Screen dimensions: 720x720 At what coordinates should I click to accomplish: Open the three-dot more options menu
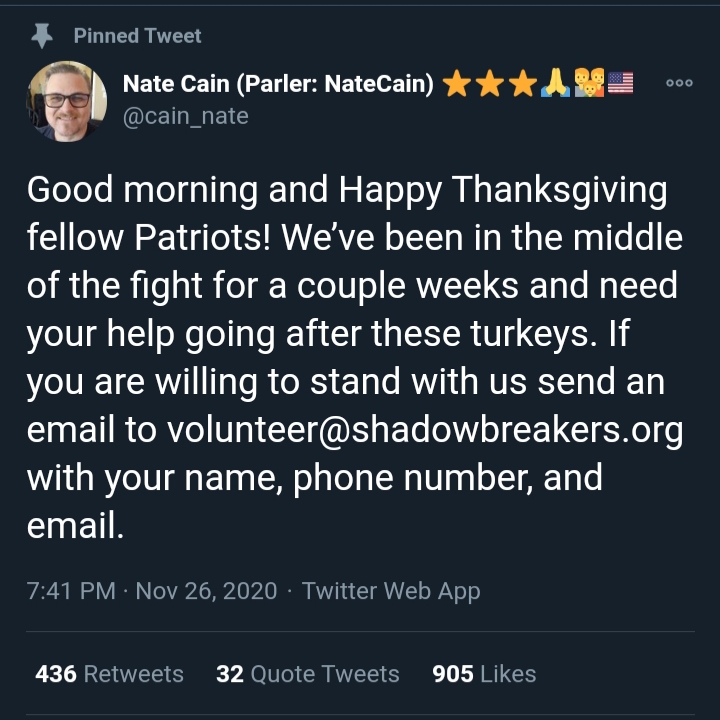679,83
